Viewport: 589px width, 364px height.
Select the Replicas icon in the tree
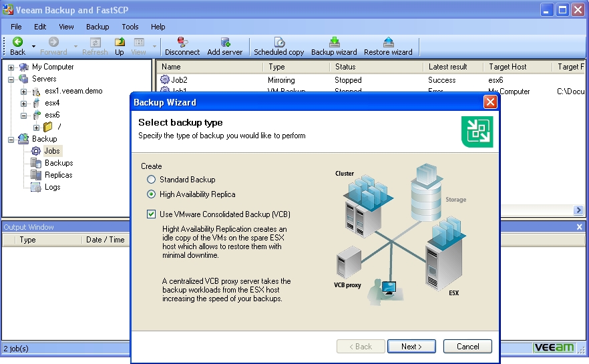(36, 175)
